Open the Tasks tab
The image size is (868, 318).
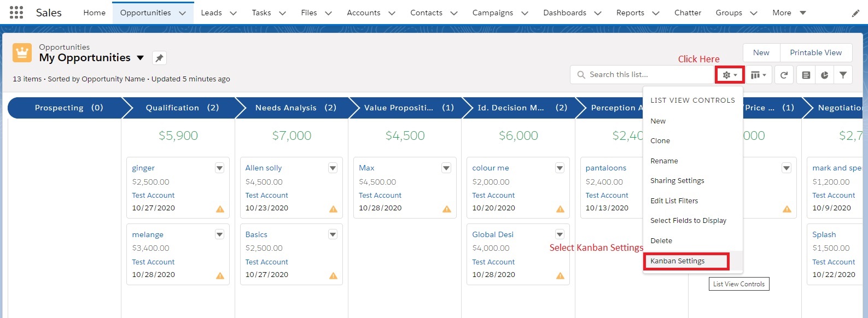pyautogui.click(x=261, y=13)
